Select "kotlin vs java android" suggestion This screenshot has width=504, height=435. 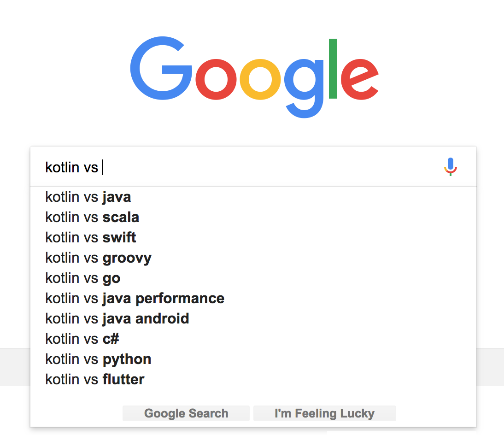[x=253, y=318]
